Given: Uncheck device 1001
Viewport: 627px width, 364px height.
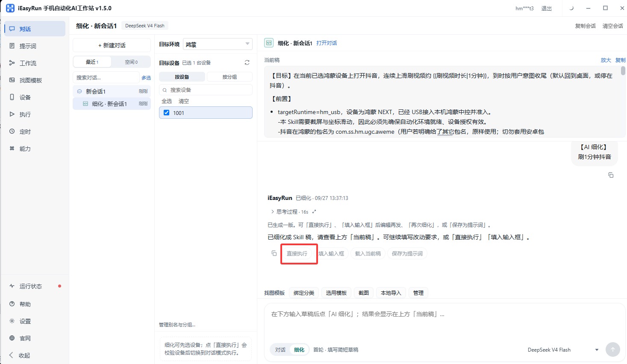Looking at the screenshot, I should point(167,113).
